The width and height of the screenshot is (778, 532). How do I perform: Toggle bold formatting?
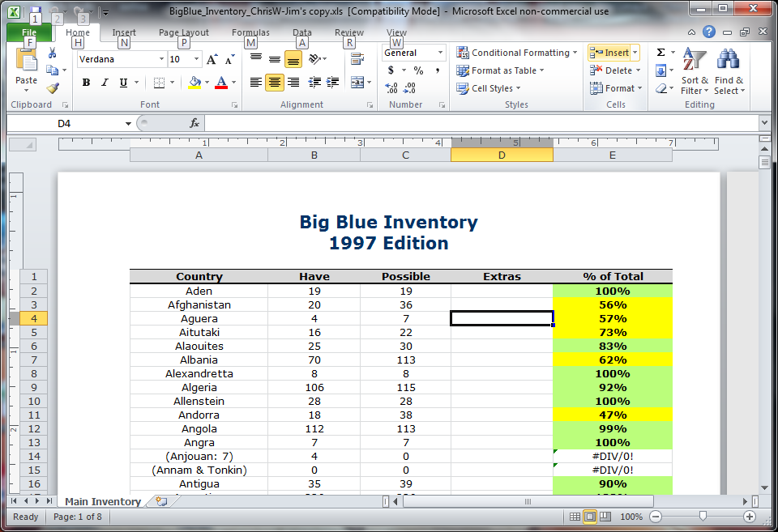[85, 83]
